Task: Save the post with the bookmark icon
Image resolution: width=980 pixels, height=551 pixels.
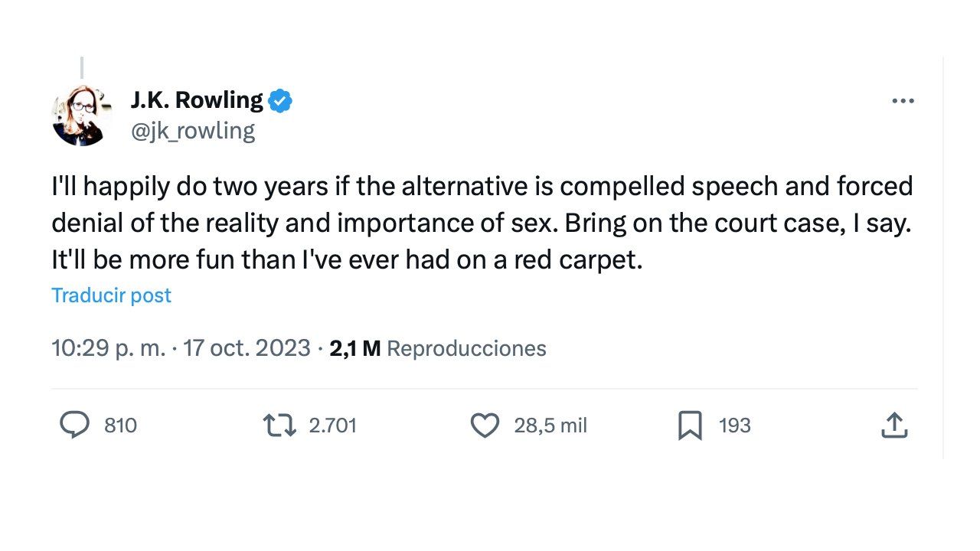Action: click(x=690, y=425)
